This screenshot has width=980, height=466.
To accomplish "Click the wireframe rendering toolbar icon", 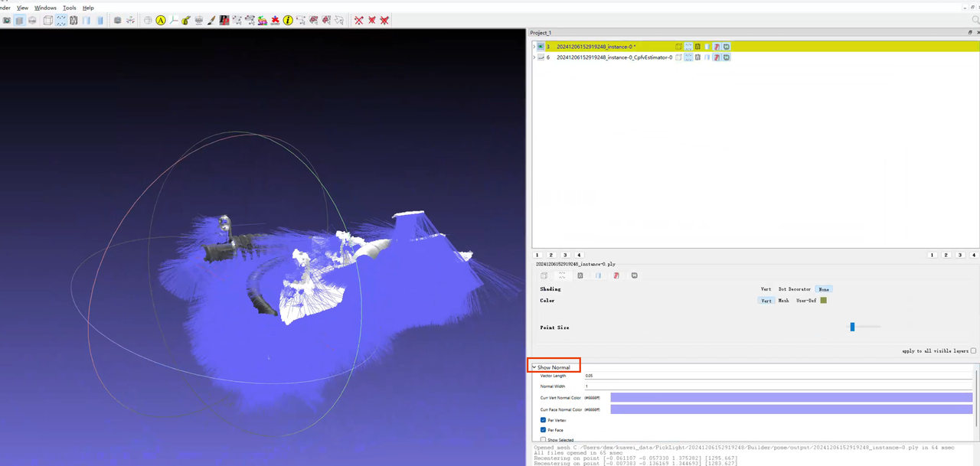I will [x=73, y=20].
